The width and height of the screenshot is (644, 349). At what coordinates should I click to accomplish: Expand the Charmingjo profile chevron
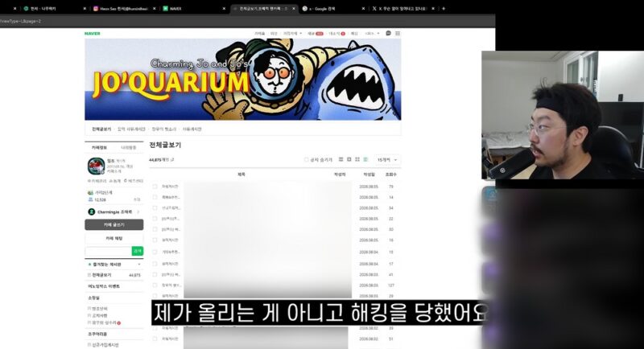138,212
